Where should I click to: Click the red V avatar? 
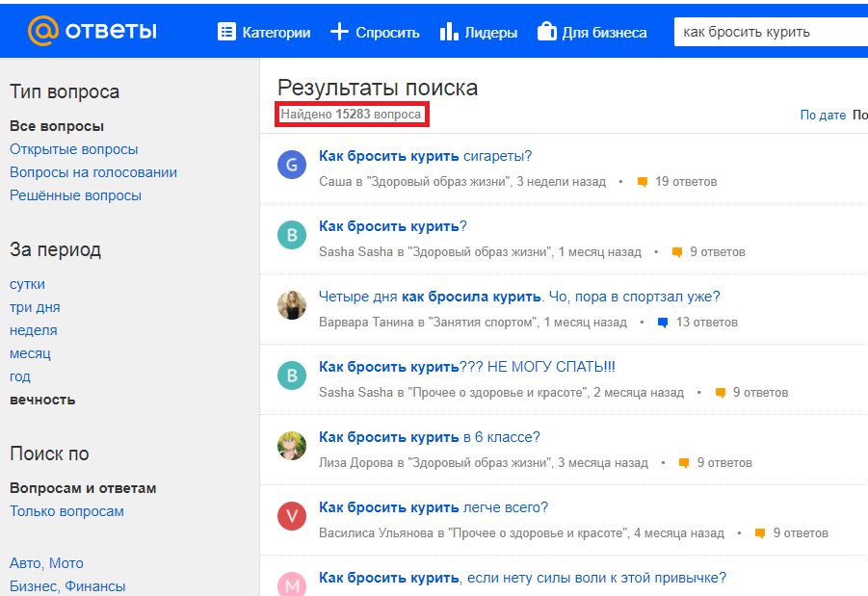coord(292,516)
